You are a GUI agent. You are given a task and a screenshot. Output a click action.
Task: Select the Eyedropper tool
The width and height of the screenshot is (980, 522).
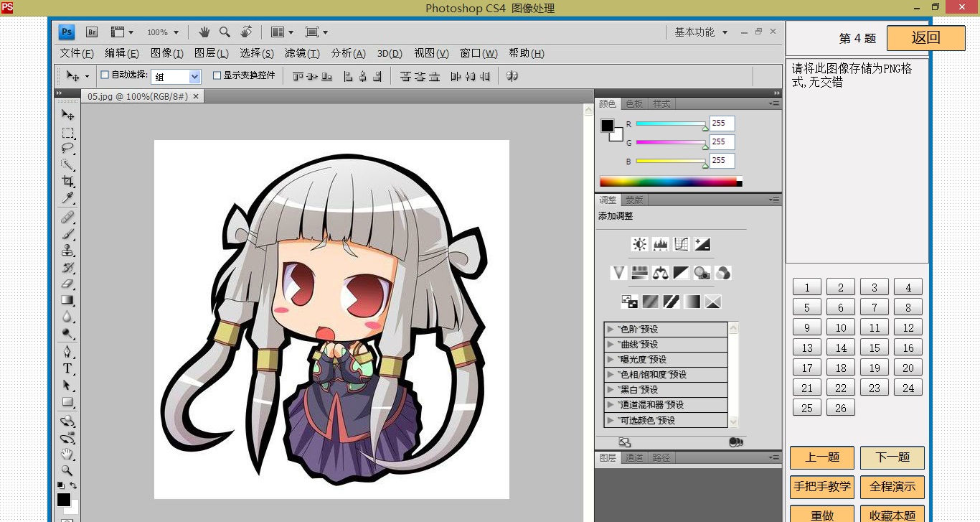(x=67, y=197)
